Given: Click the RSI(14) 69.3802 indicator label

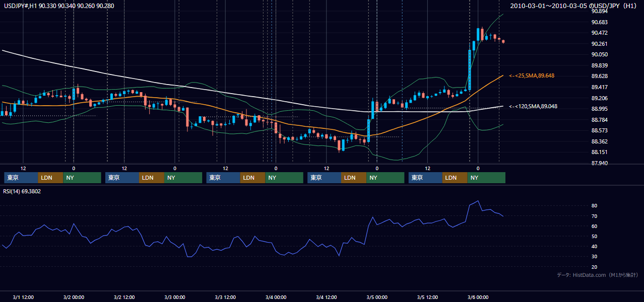Looking at the screenshot, I should pos(22,191).
